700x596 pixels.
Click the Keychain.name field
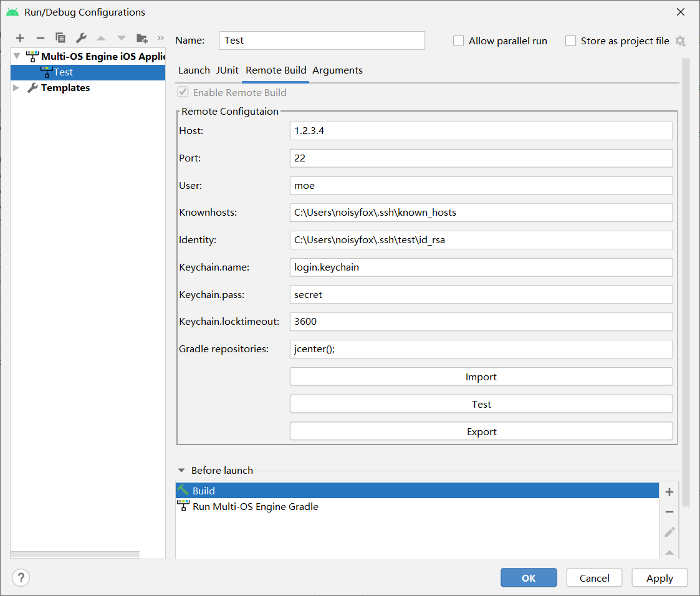[x=481, y=267]
